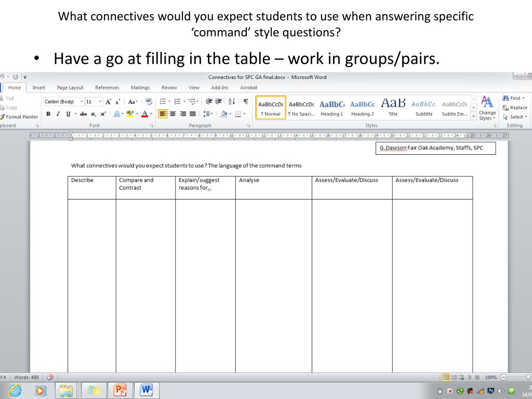Viewport: 532px width, 399px height.
Task: Click the Replace button in Editing
Action: pyautogui.click(x=514, y=108)
